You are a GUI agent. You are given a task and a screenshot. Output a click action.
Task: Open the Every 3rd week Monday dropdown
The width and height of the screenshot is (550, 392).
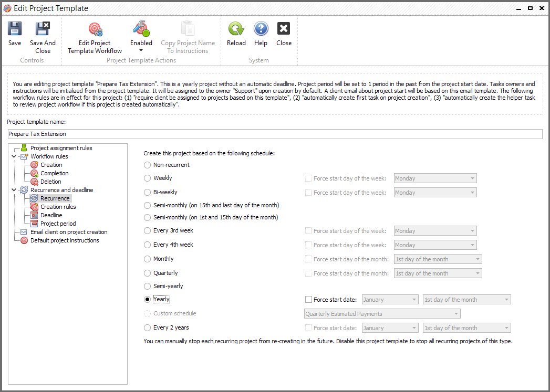(435, 231)
